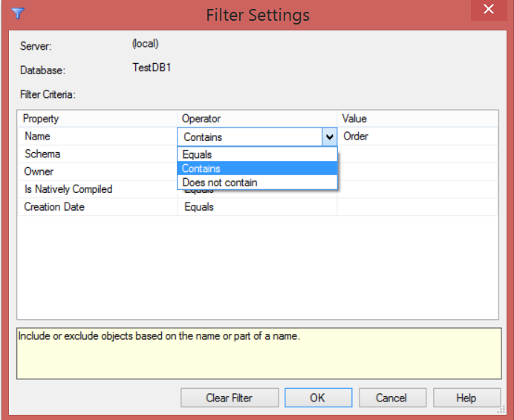Click the Property column header
Image resolution: width=514 pixels, height=420 pixels.
point(41,119)
